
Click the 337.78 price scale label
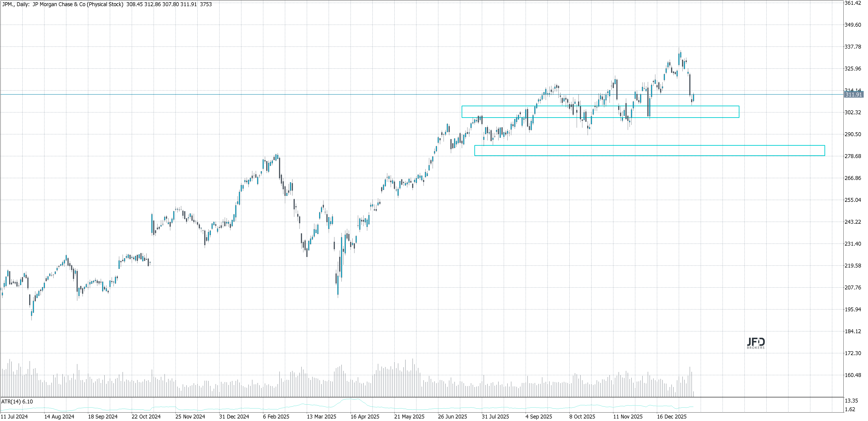click(852, 47)
